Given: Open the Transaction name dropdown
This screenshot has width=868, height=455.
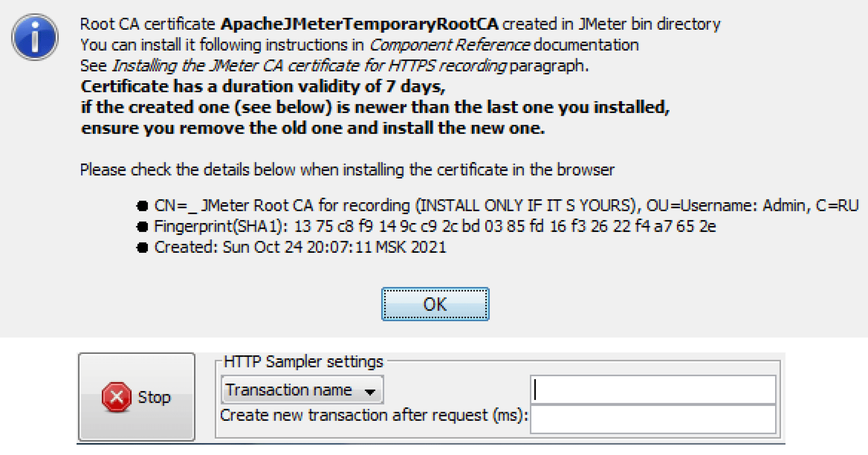Looking at the screenshot, I should point(302,390).
